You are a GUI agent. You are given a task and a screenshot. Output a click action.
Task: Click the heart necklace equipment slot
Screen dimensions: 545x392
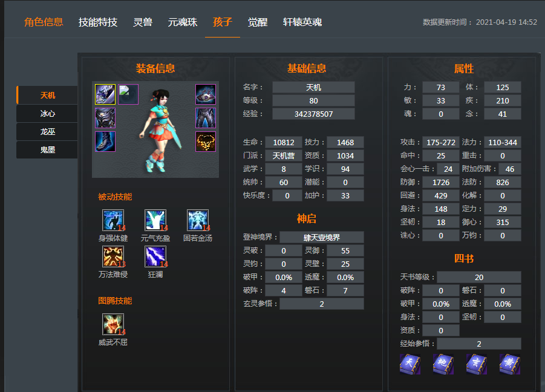coord(206,142)
